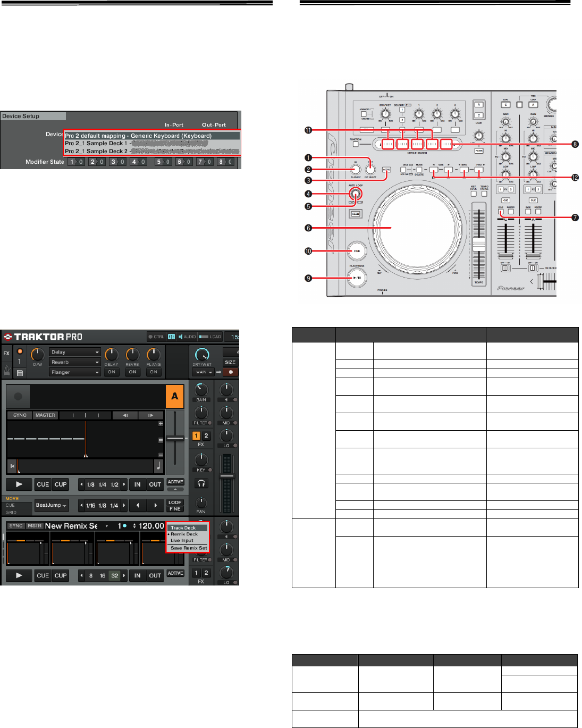Viewport: 582px width, 728px height.
Task: Click the arrow leading to the record button
Action: point(218,372)
